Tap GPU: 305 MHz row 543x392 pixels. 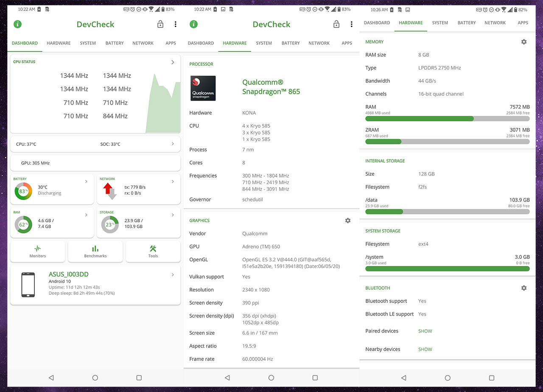tap(95, 163)
